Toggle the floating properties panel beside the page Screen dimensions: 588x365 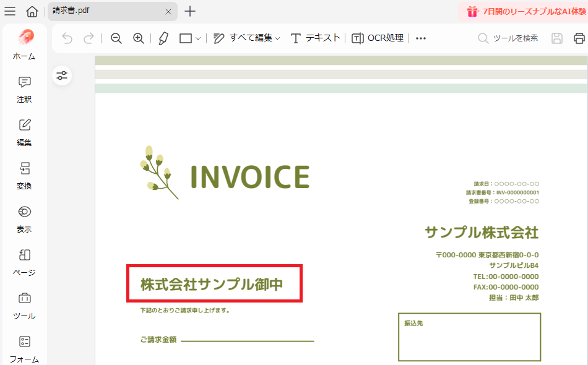pos(62,75)
